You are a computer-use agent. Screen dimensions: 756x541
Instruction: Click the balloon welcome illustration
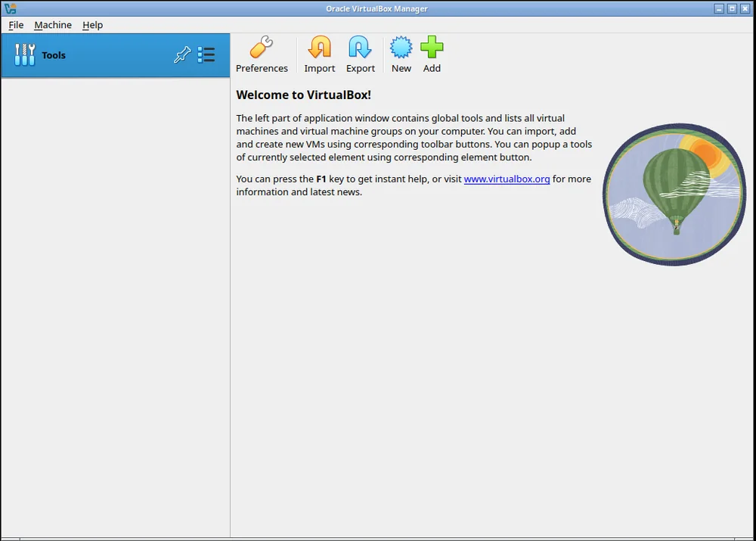point(674,194)
